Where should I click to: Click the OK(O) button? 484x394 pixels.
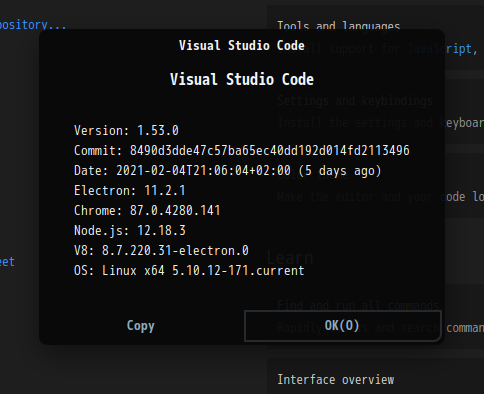point(343,326)
